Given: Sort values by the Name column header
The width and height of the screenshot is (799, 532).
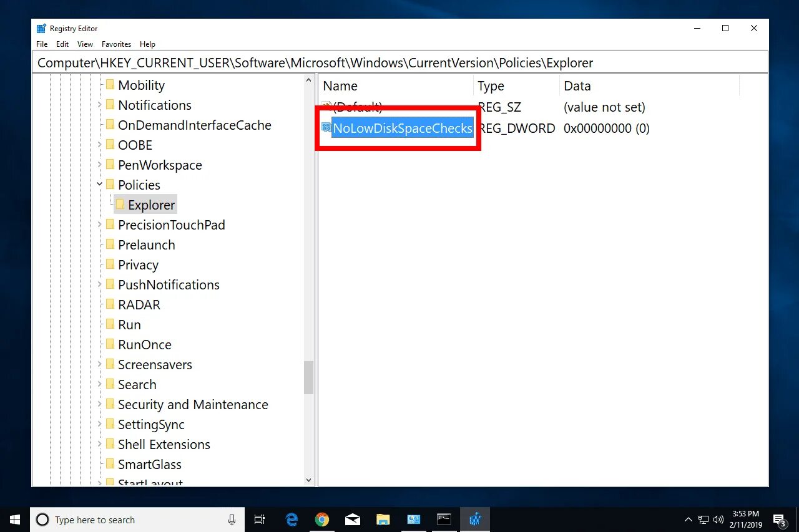Looking at the screenshot, I should 396,86.
